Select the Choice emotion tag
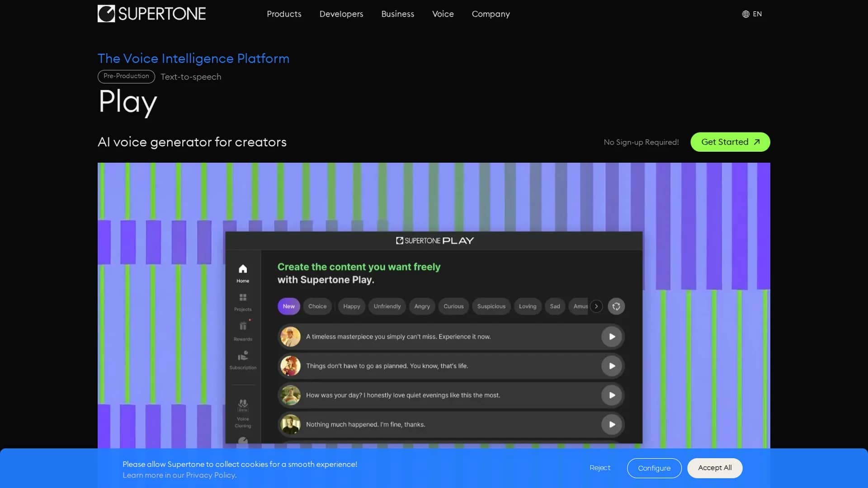The image size is (868, 488). tap(317, 306)
